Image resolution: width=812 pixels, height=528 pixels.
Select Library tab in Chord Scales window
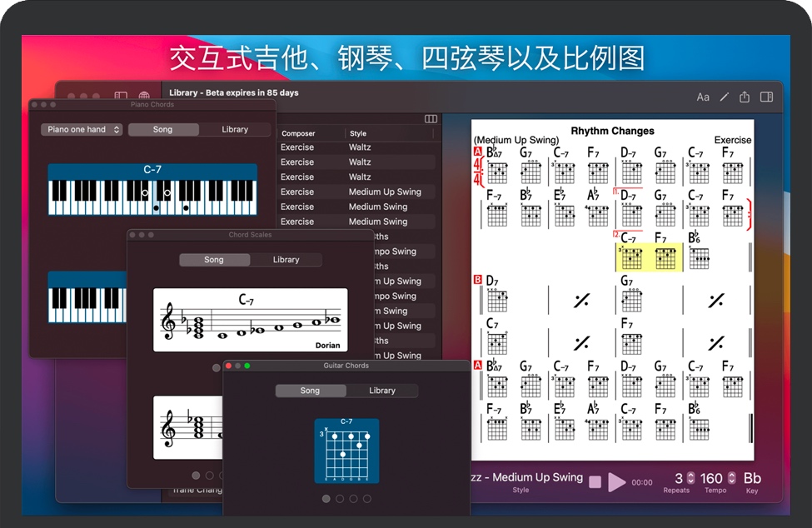pos(286,260)
